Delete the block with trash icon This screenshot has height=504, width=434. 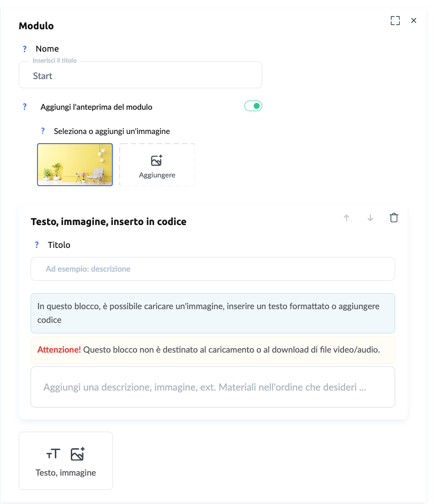394,218
